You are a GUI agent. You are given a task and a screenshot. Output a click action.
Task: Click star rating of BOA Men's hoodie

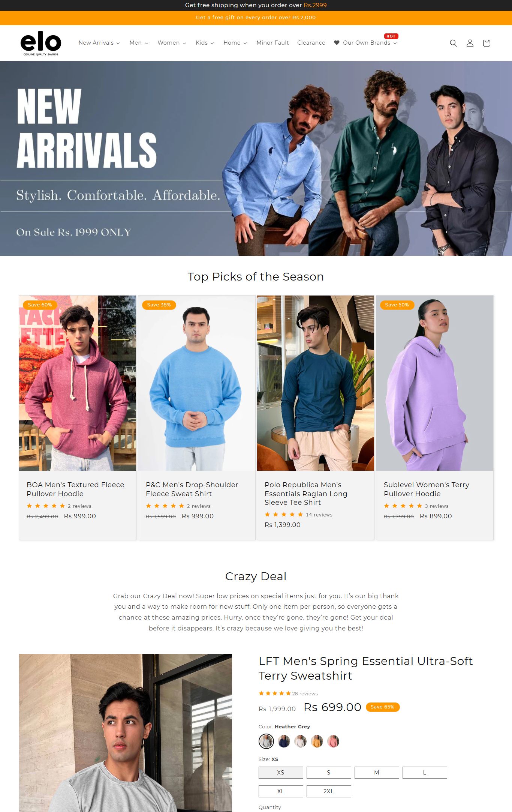[x=46, y=506]
